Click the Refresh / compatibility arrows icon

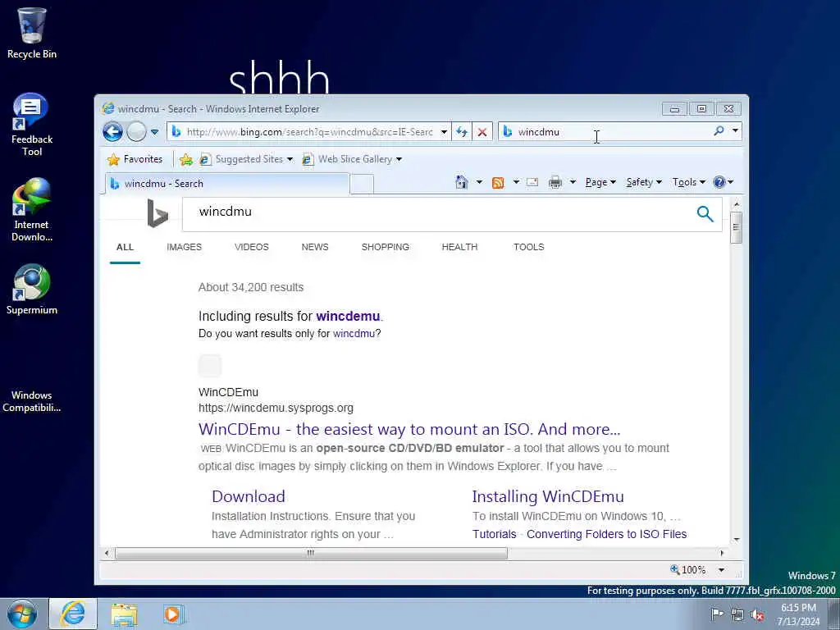pyautogui.click(x=462, y=132)
